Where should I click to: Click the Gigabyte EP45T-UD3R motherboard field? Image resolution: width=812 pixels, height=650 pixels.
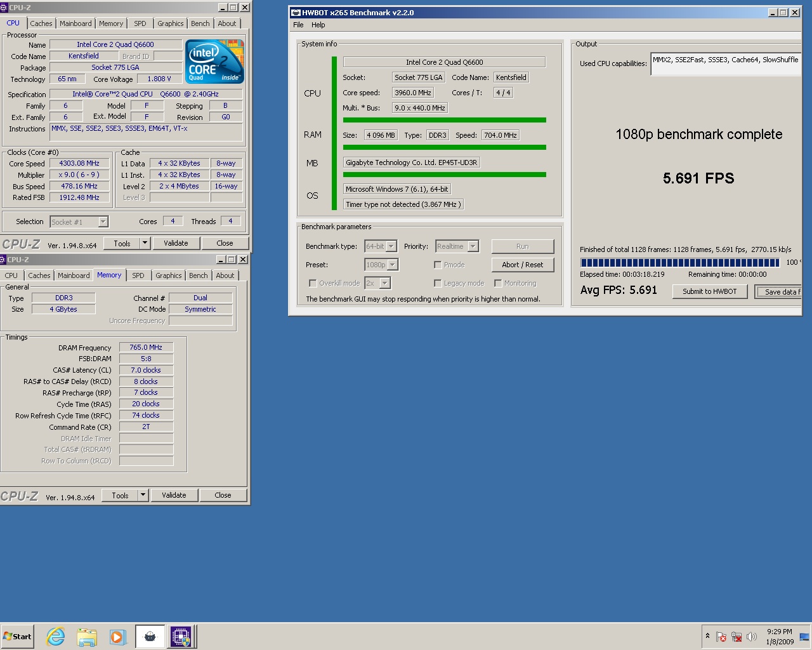coord(412,162)
